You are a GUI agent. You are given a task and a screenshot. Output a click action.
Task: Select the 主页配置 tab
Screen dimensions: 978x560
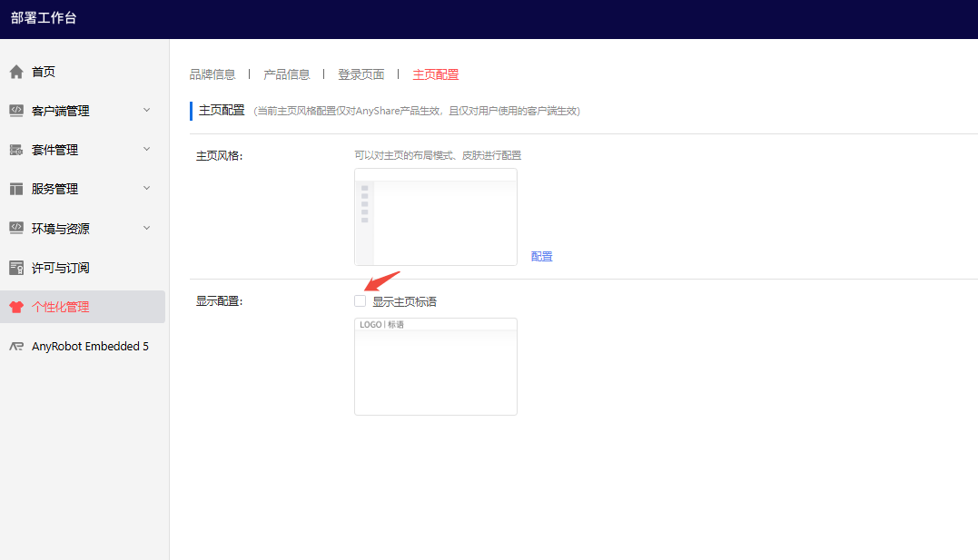436,74
